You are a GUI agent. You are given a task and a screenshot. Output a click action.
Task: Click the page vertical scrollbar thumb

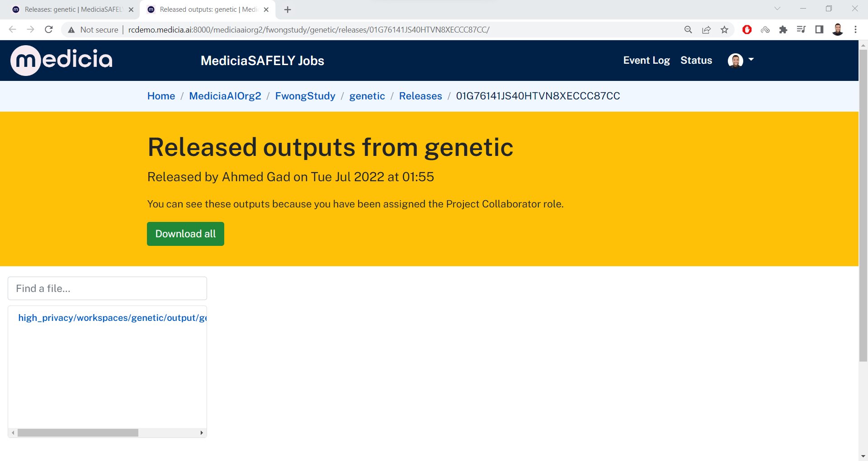coord(863,206)
